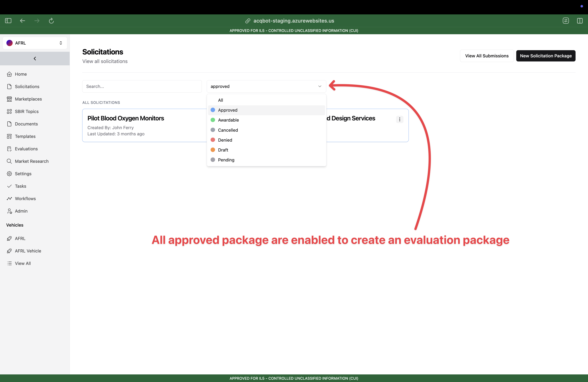Reload the page with refresh icon
Viewport: 588px width, 382px height.
pos(51,21)
